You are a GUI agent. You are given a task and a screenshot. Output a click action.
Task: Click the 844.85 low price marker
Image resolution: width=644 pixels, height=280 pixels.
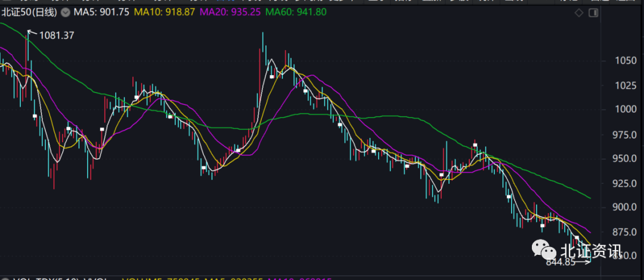560,261
